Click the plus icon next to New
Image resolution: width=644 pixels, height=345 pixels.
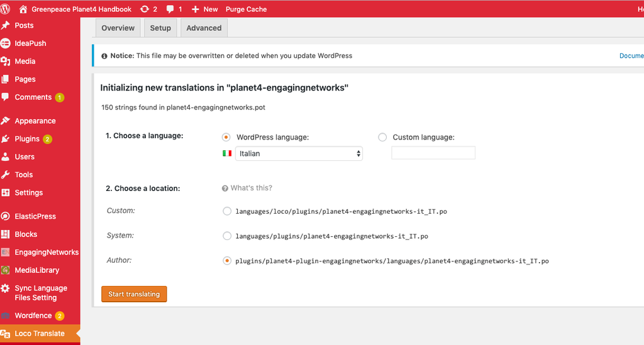(196, 9)
